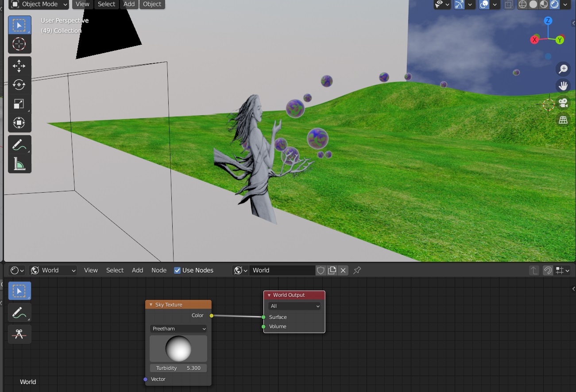The image size is (576, 392).
Task: Unlink the World datablock with X
Action: (344, 270)
